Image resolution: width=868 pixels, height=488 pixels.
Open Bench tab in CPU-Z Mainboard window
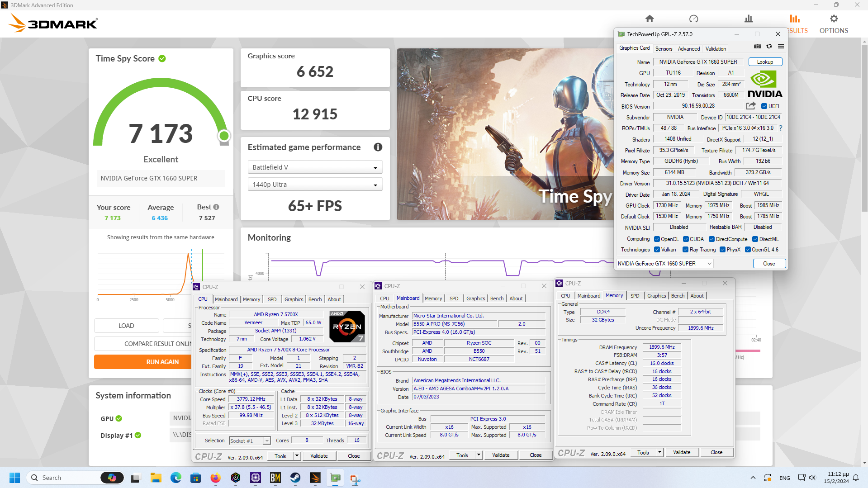[497, 298]
